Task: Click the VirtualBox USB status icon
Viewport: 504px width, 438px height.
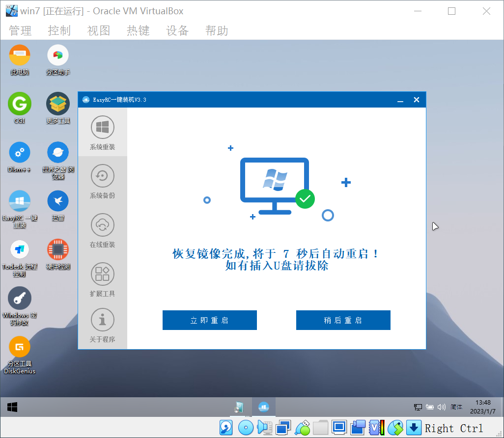Action: click(303, 428)
